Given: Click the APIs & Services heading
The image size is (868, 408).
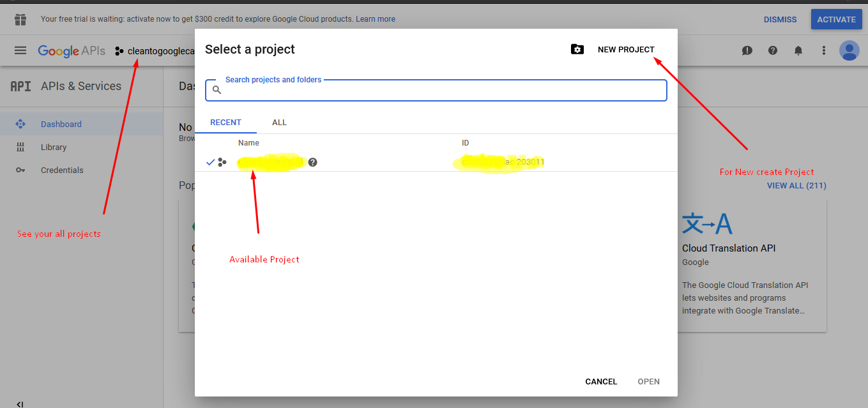Looking at the screenshot, I should tap(81, 86).
